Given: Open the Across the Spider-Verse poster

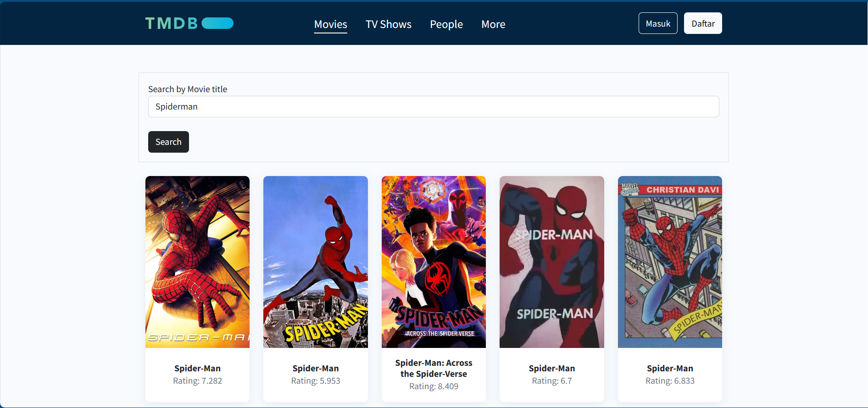Looking at the screenshot, I should coord(434,262).
